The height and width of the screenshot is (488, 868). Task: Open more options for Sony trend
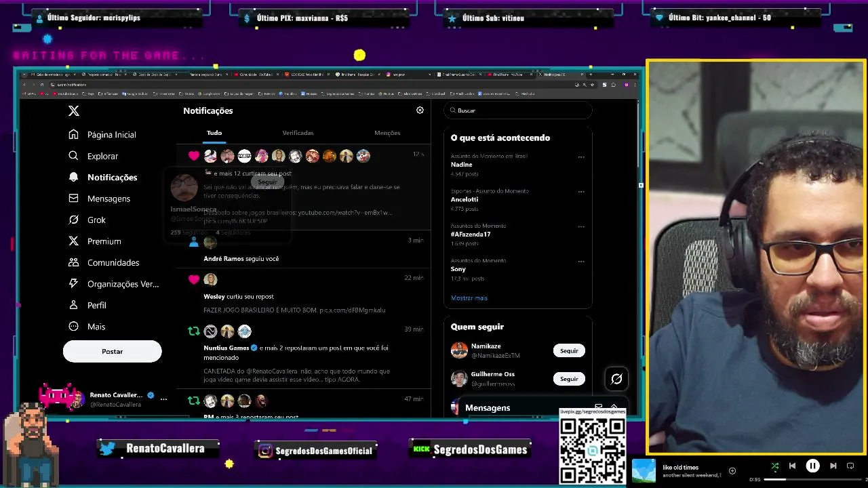[581, 262]
